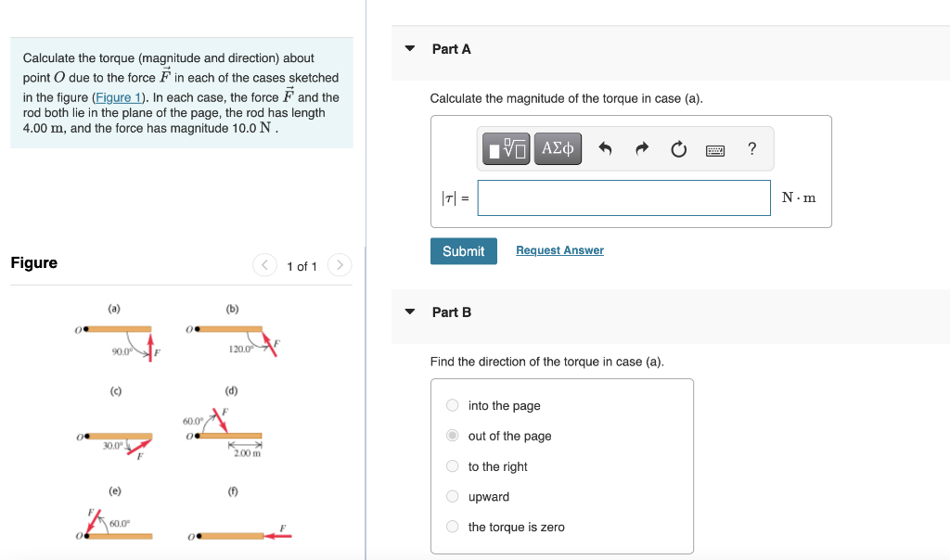The image size is (950, 560).
Task: Click the undo icon in the answer toolbar
Action: pyautogui.click(x=605, y=148)
